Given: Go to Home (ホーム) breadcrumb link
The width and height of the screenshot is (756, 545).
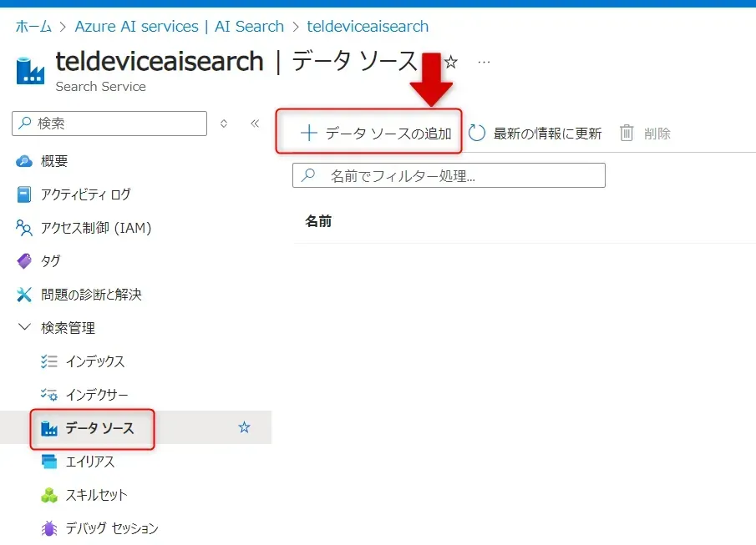Looking at the screenshot, I should coord(33,27).
